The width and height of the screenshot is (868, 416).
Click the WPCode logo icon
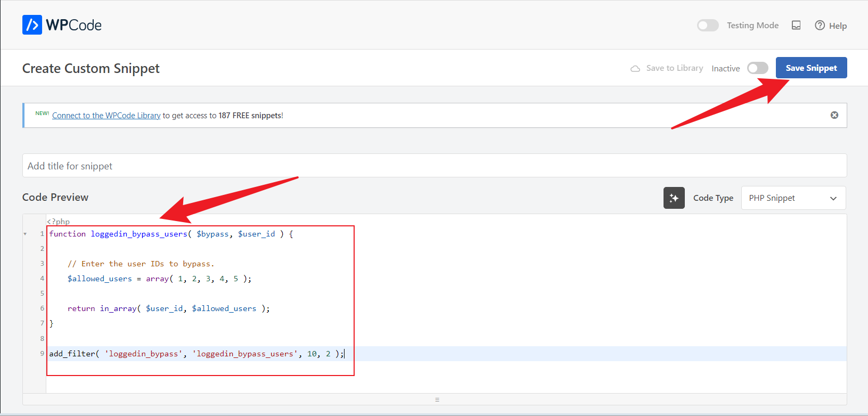[32, 25]
